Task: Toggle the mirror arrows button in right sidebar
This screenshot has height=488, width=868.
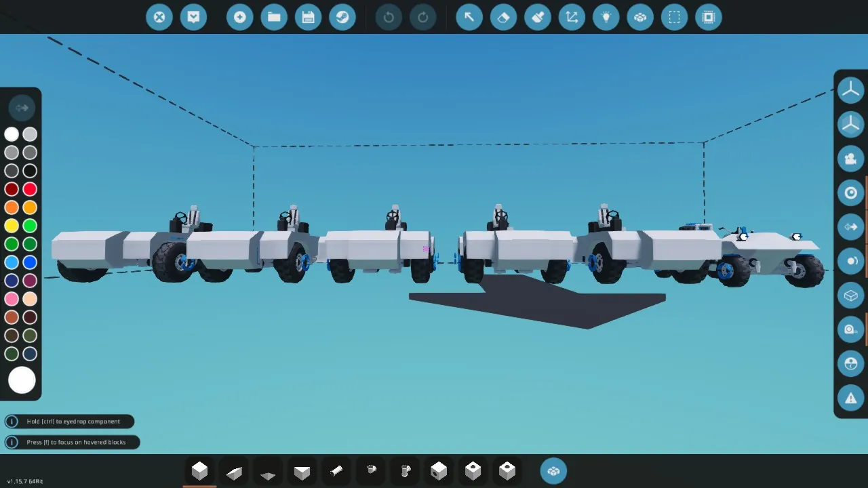Action: (850, 227)
